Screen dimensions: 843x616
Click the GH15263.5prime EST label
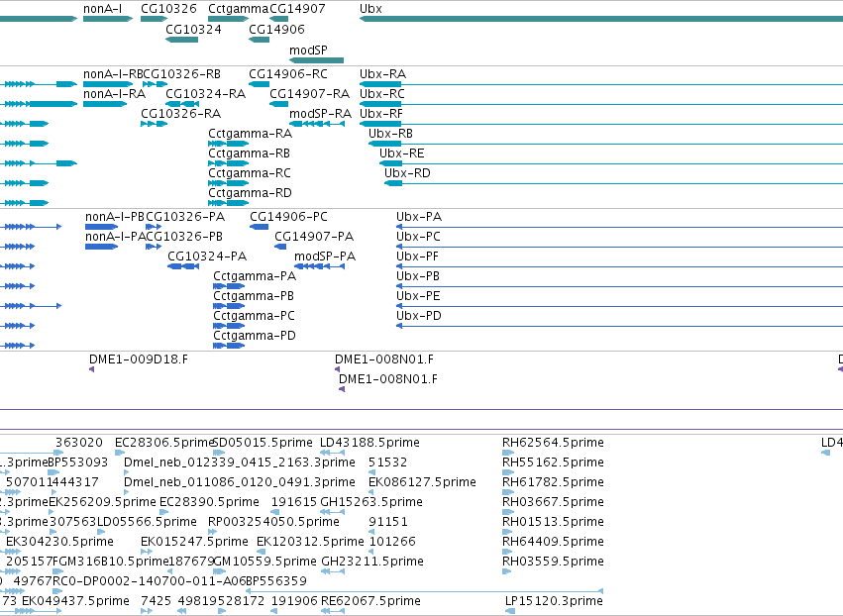(371, 502)
